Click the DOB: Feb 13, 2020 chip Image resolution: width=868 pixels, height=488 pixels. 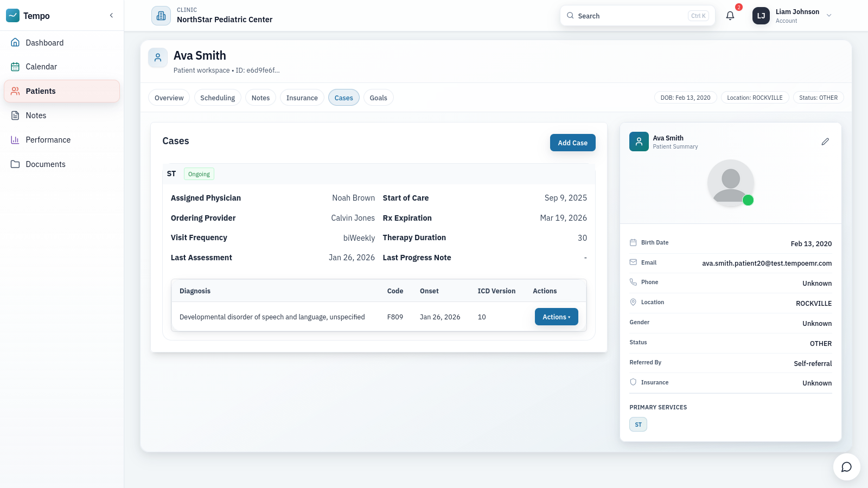click(686, 98)
